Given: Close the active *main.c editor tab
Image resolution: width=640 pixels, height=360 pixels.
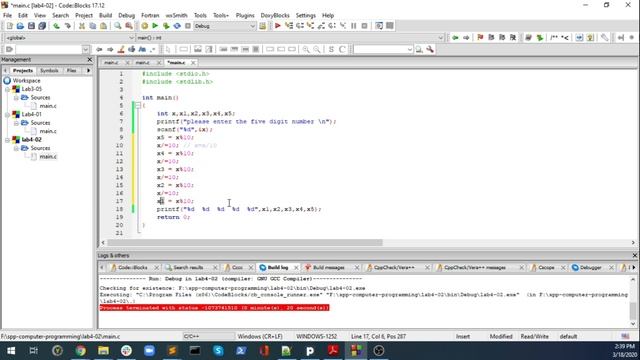Looking at the screenshot, I should [x=193, y=63].
